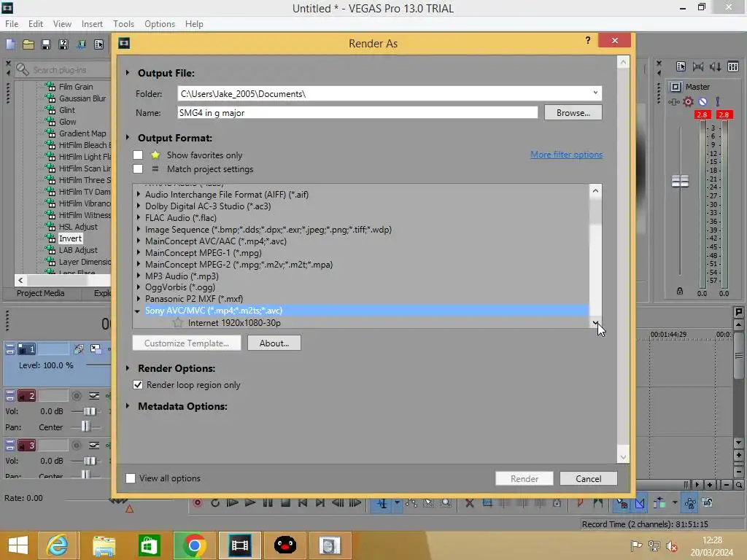Click the Normal Edit tool in timeline toolbar

(x=382, y=503)
